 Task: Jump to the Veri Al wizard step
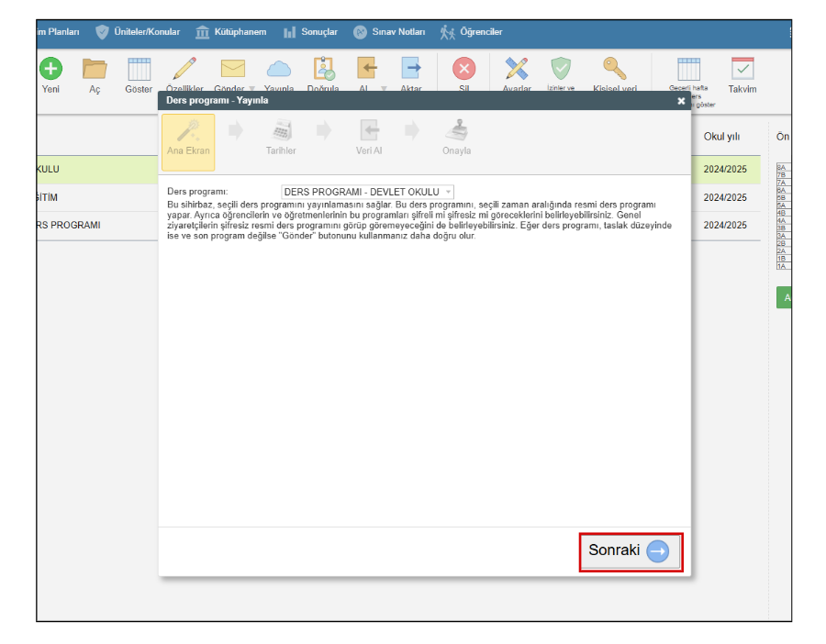[x=369, y=138]
